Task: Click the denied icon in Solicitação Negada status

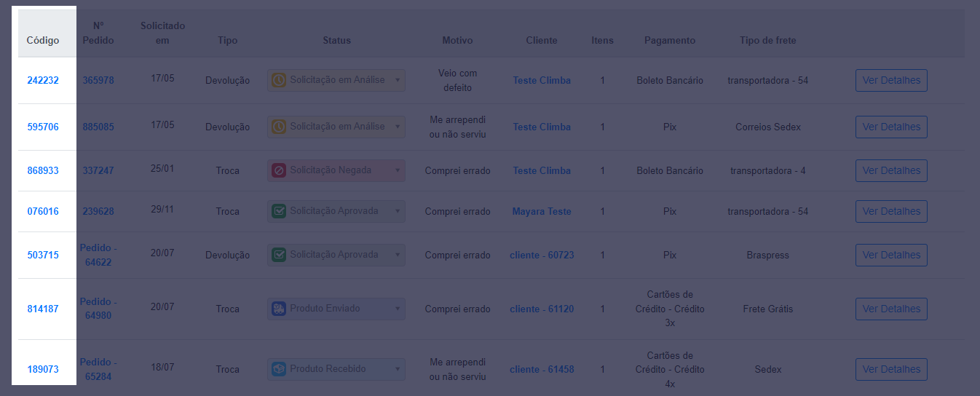Action: tap(279, 170)
